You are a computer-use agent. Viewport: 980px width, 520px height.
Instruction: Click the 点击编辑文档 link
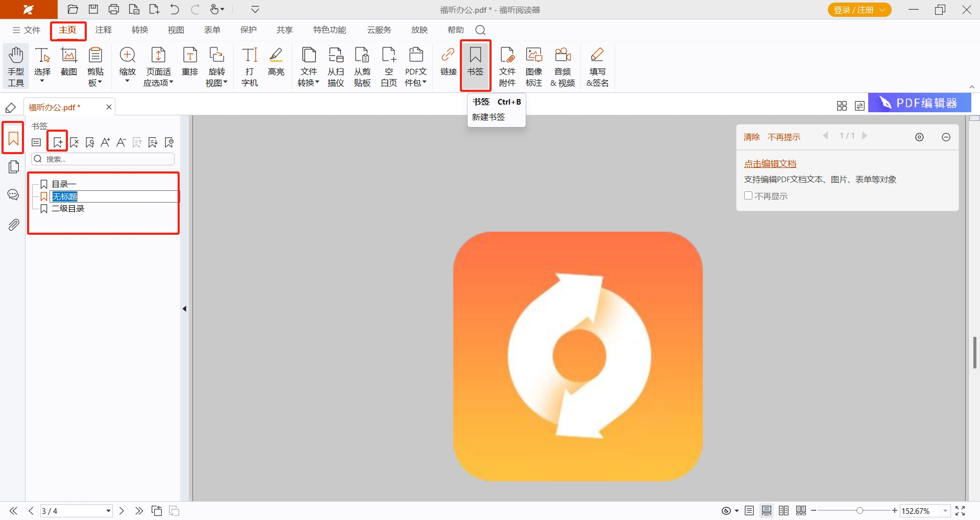(x=770, y=164)
